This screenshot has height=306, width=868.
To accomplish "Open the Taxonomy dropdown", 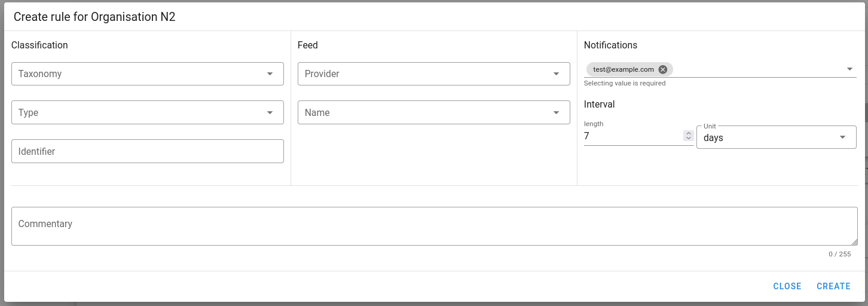I will (x=148, y=74).
